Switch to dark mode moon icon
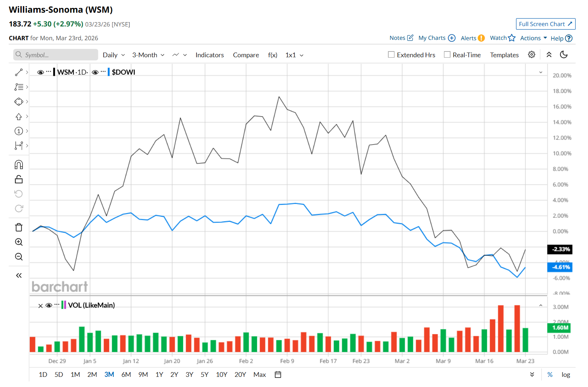Viewport: 588px width, 387px height. point(564,55)
